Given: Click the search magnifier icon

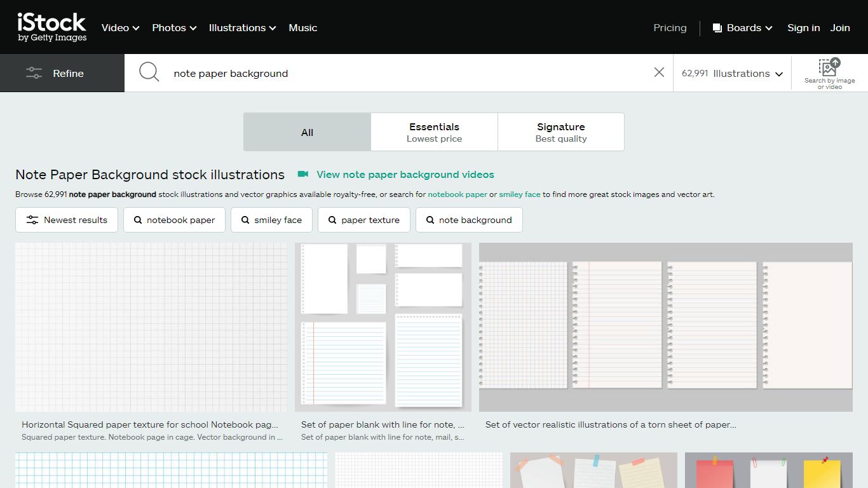Looking at the screenshot, I should [x=149, y=72].
